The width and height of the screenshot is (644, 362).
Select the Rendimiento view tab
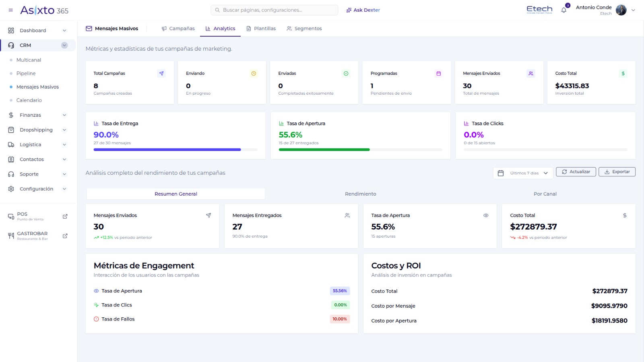point(360,194)
